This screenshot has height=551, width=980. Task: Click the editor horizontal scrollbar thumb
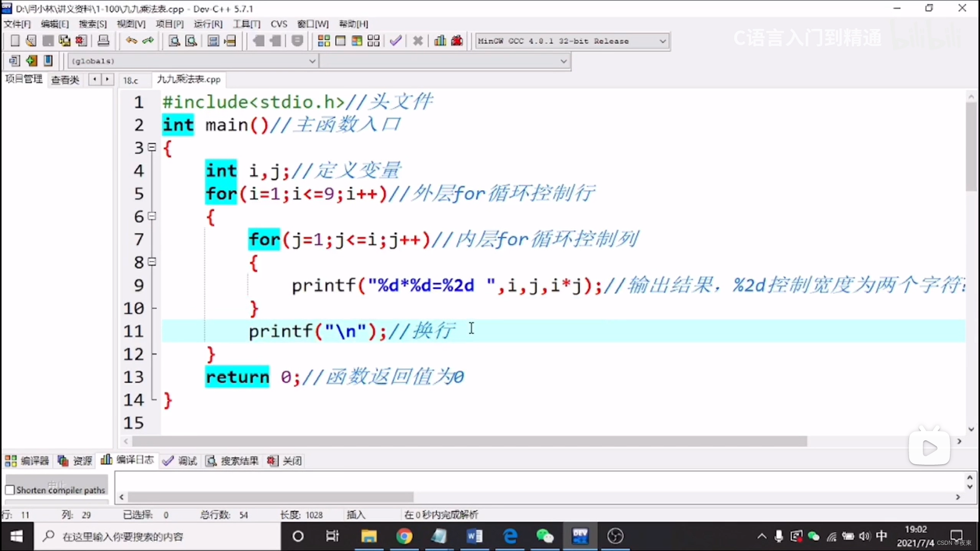[x=469, y=441]
